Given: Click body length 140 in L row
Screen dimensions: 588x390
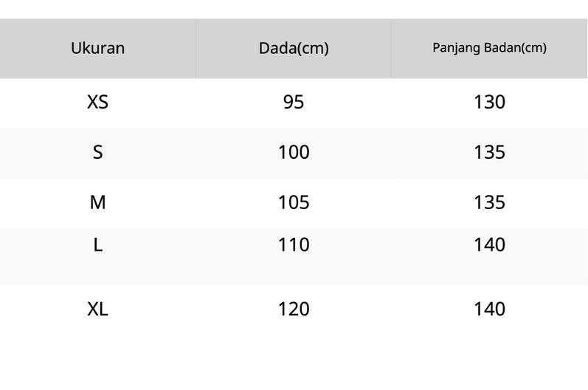Looking at the screenshot, I should click(489, 244).
